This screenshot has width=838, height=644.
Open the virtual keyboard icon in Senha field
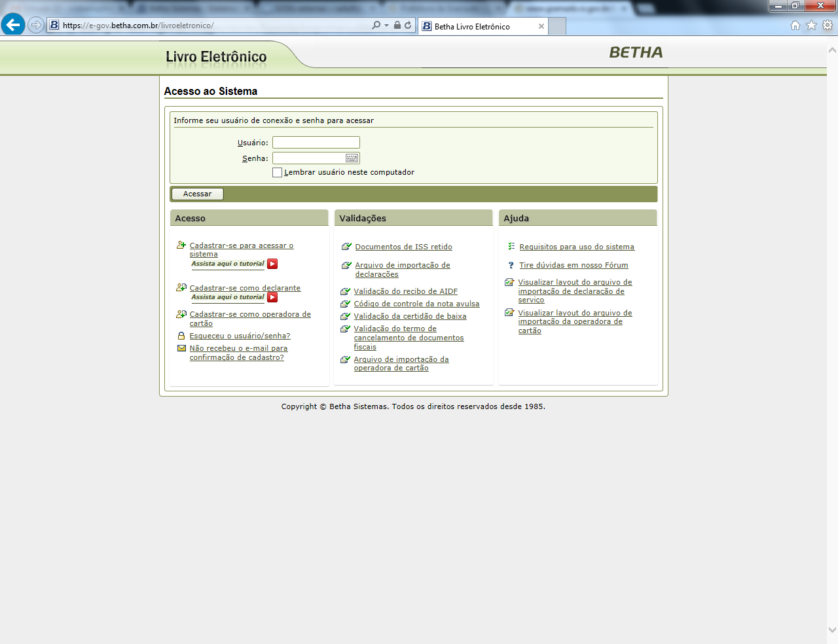pos(352,158)
